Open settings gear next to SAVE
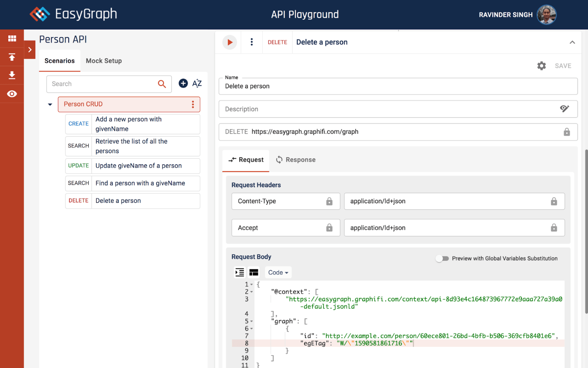588x368 pixels. tap(541, 66)
